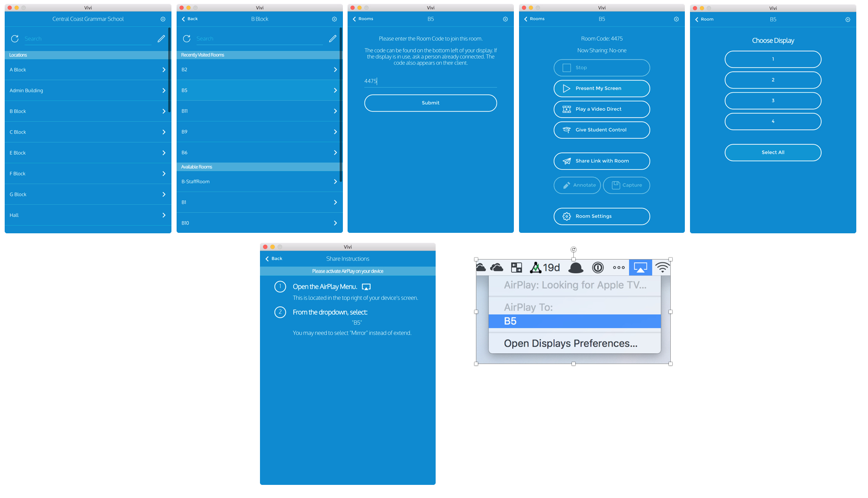868x498 pixels.
Task: Click the room code input field
Action: (430, 81)
